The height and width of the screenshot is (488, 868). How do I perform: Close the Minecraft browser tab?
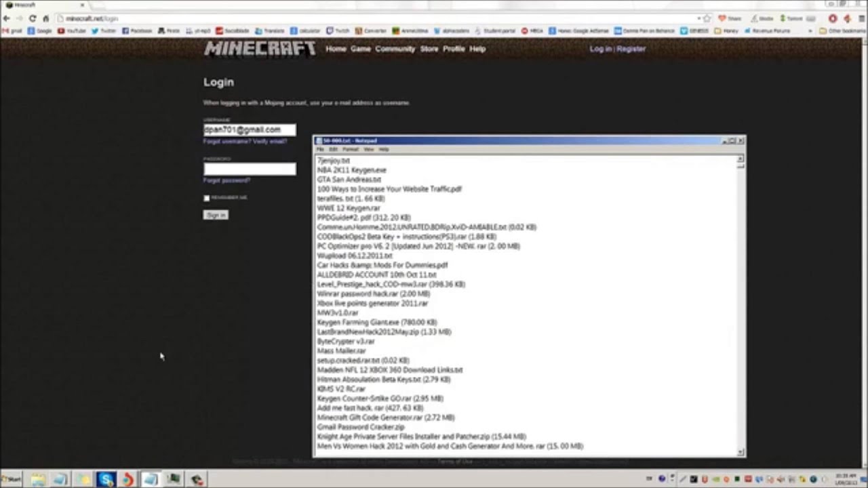coord(82,5)
